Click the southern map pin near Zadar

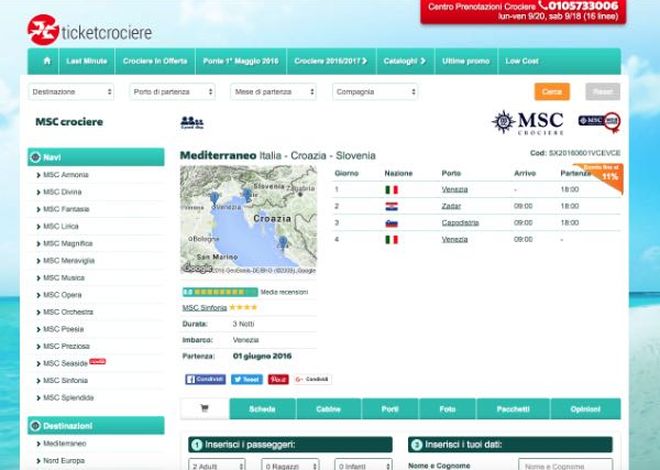pyautogui.click(x=283, y=243)
